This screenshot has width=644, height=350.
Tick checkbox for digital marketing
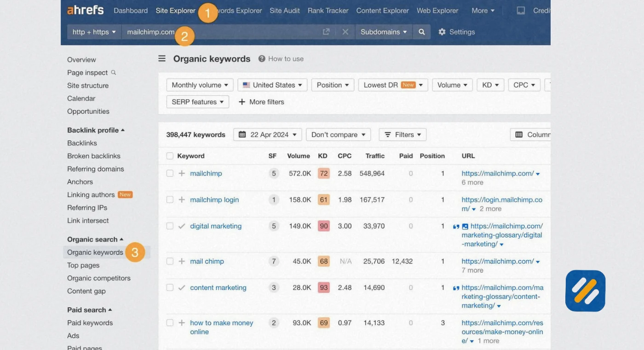(170, 226)
